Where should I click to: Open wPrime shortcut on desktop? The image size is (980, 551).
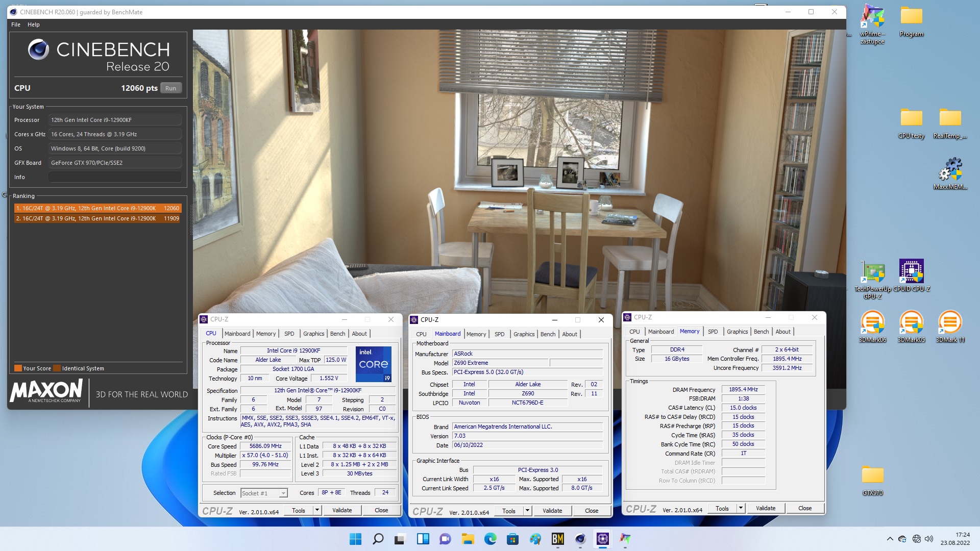[x=872, y=24]
